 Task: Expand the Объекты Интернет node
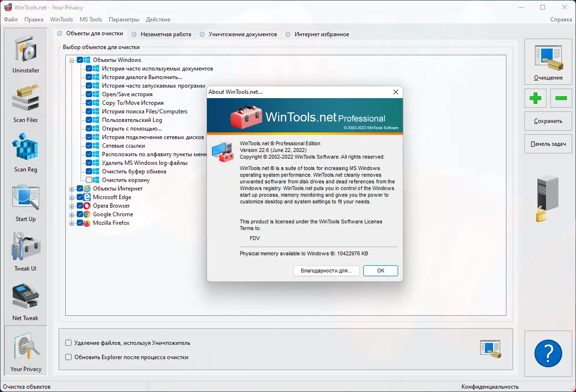(x=72, y=189)
